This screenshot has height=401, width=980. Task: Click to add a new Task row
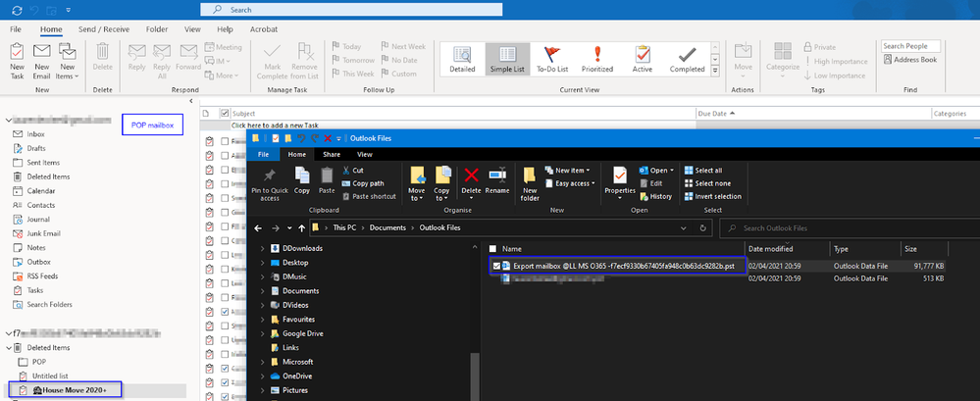coord(275,125)
